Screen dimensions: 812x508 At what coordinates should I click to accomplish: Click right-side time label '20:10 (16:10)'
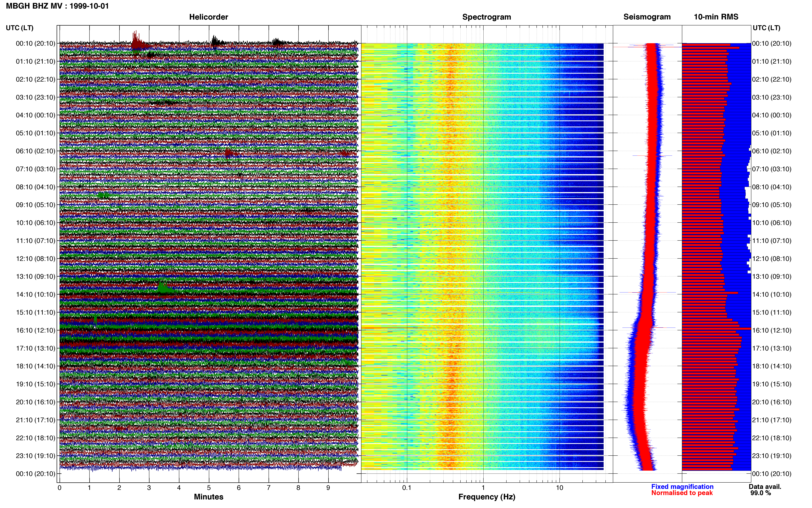pyautogui.click(x=772, y=402)
